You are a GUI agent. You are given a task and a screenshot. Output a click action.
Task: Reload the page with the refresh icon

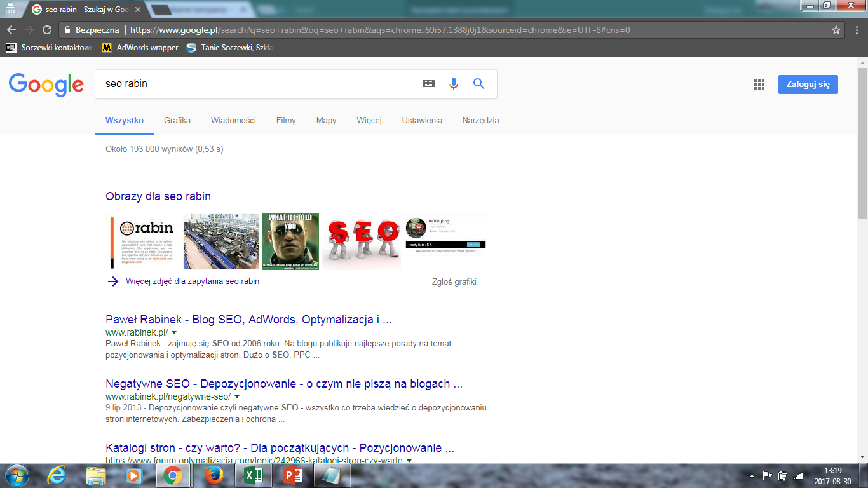[x=47, y=30]
